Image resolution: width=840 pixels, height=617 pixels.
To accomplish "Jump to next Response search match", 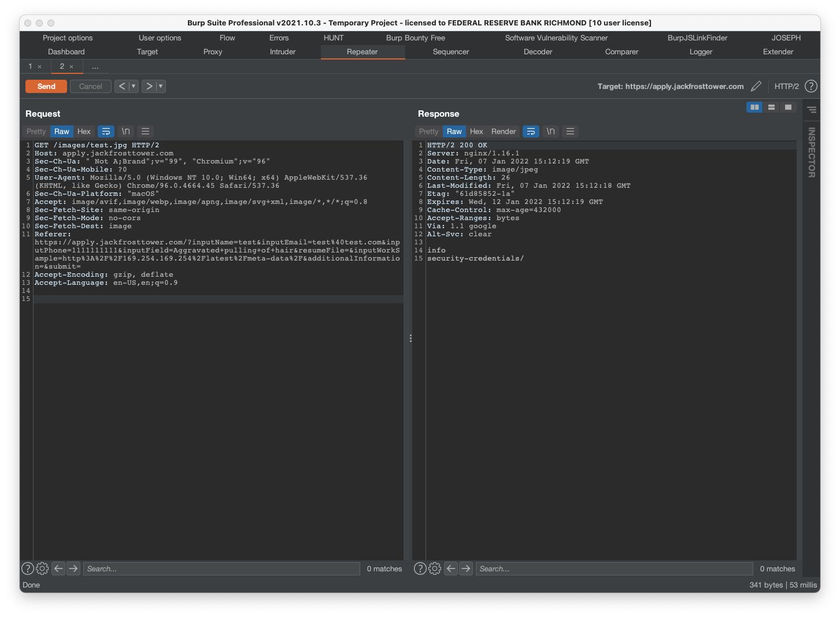I will tap(466, 568).
